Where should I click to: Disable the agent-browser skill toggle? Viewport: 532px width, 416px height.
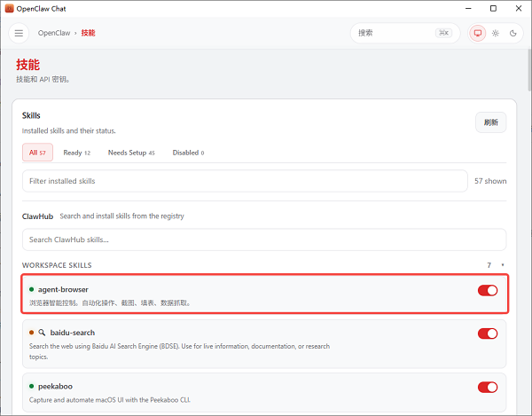click(x=488, y=290)
